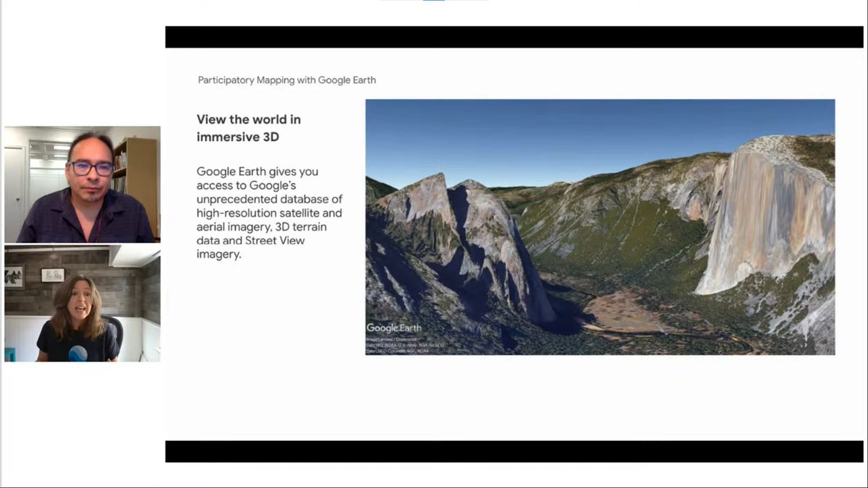Click the 'View the world in immersive 3D' heading

pos(249,127)
